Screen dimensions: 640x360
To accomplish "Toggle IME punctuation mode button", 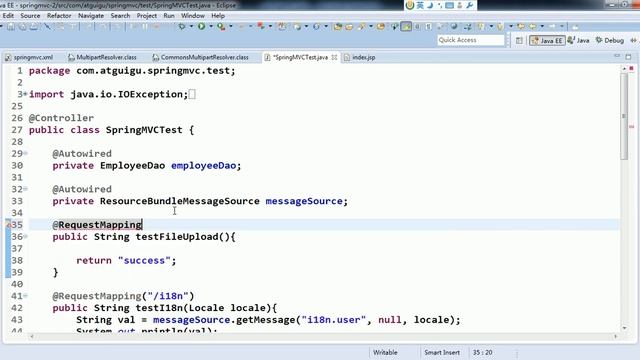I will 440,5.
